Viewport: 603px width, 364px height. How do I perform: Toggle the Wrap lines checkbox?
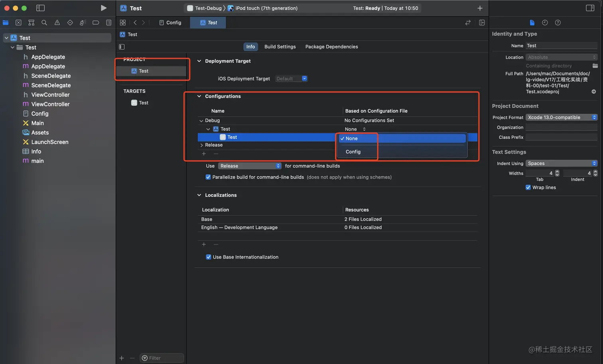(528, 187)
